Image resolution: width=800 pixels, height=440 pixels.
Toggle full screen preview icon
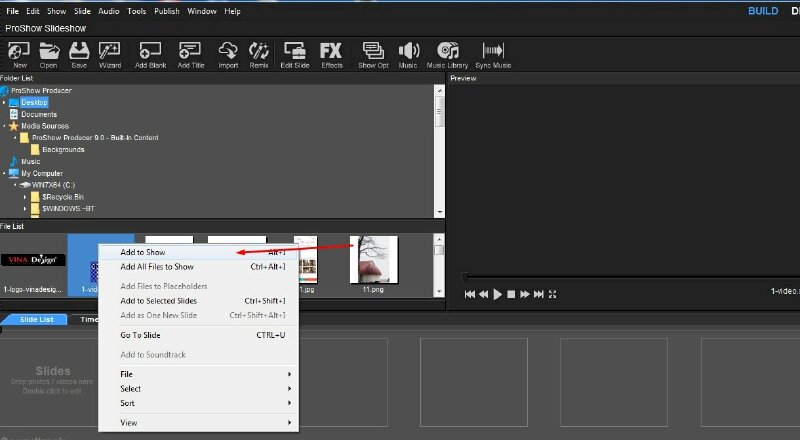pyautogui.click(x=552, y=294)
